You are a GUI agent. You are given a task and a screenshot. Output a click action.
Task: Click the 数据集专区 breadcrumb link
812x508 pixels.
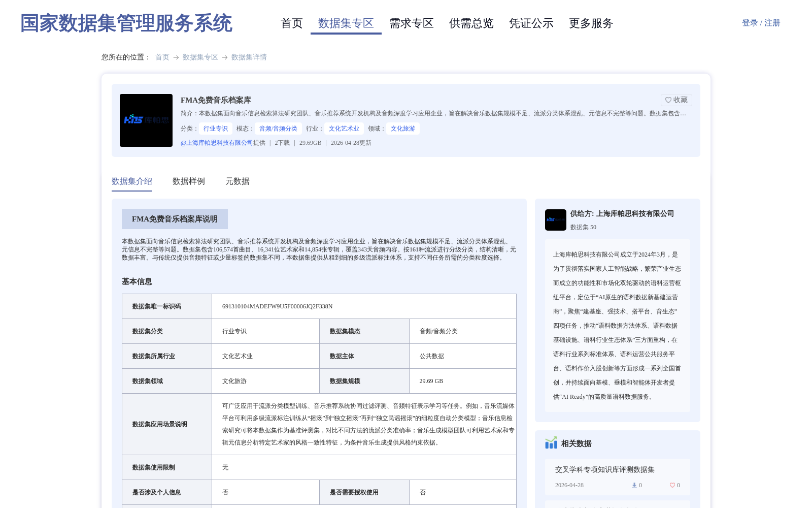tap(200, 57)
